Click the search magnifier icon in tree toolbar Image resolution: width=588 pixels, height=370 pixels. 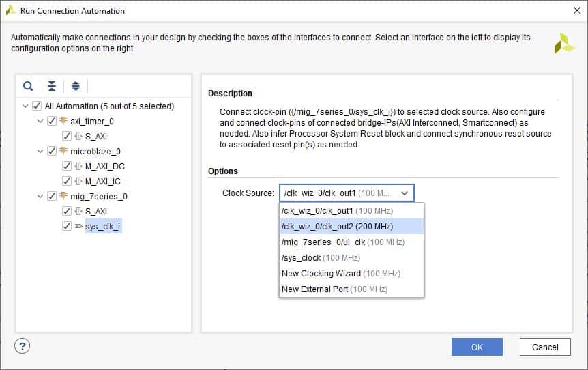tap(28, 86)
